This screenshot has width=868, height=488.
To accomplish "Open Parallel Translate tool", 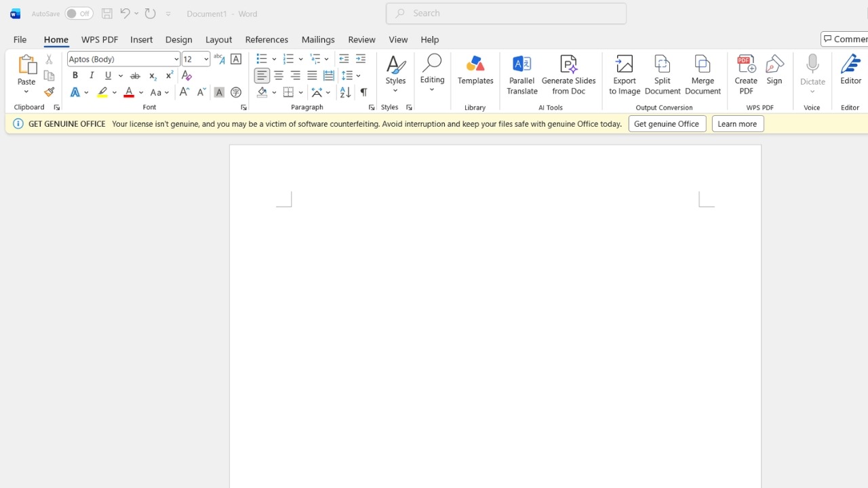I will coord(522,75).
